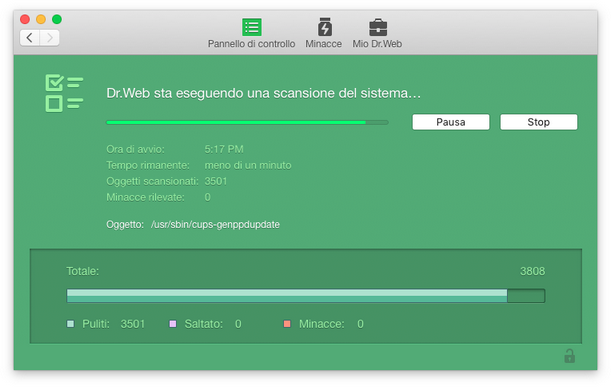The height and width of the screenshot is (387, 611).
Task: Click the path /usr/sbin/cups-genppdupdate
Action: (215, 224)
